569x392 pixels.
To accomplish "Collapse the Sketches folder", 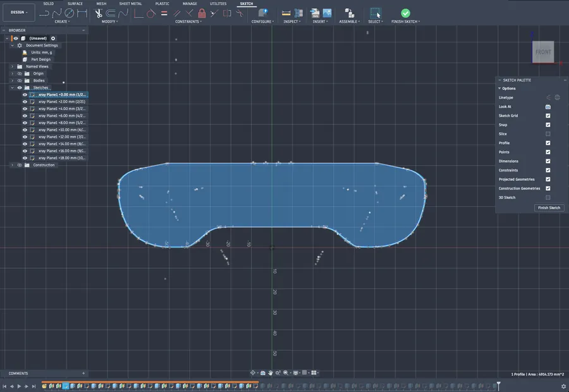I will [x=12, y=87].
